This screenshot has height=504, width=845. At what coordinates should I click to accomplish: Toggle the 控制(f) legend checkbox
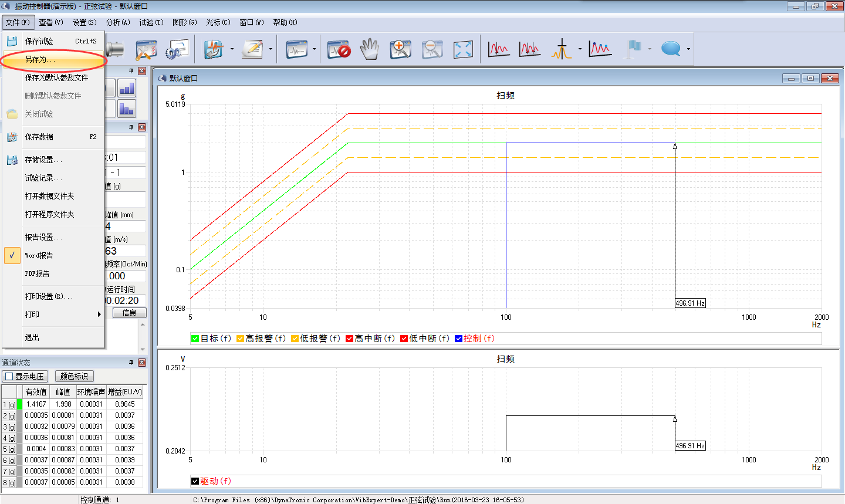(459, 339)
